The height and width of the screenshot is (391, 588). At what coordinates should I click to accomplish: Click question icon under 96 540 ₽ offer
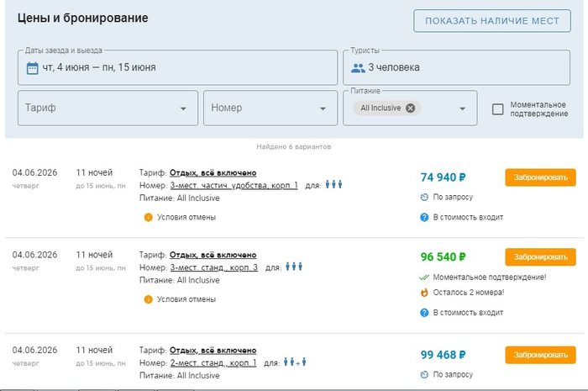(424, 312)
